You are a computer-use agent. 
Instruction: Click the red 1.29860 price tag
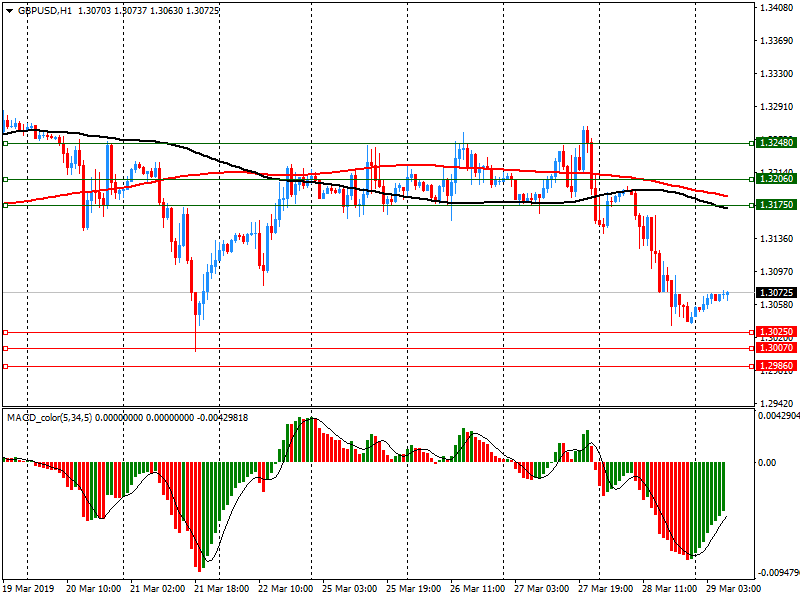pos(775,366)
